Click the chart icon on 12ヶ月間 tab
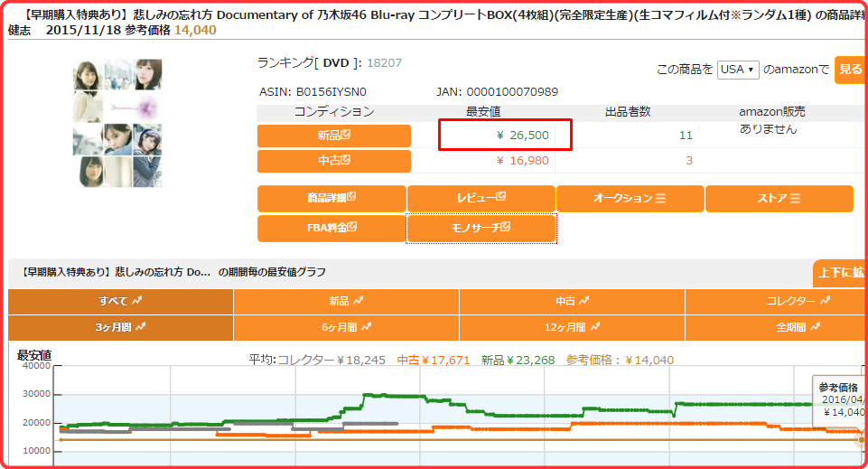The height and width of the screenshot is (469, 868). tap(595, 327)
